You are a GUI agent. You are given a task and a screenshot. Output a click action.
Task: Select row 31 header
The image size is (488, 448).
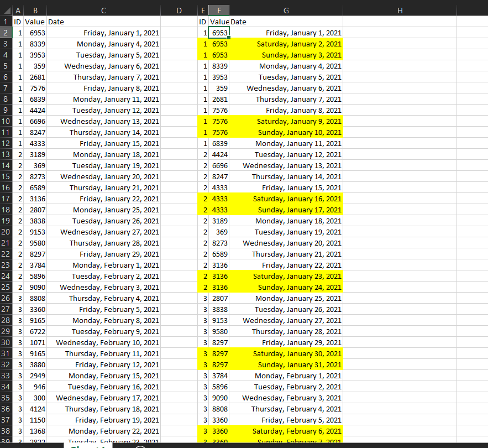(6, 353)
